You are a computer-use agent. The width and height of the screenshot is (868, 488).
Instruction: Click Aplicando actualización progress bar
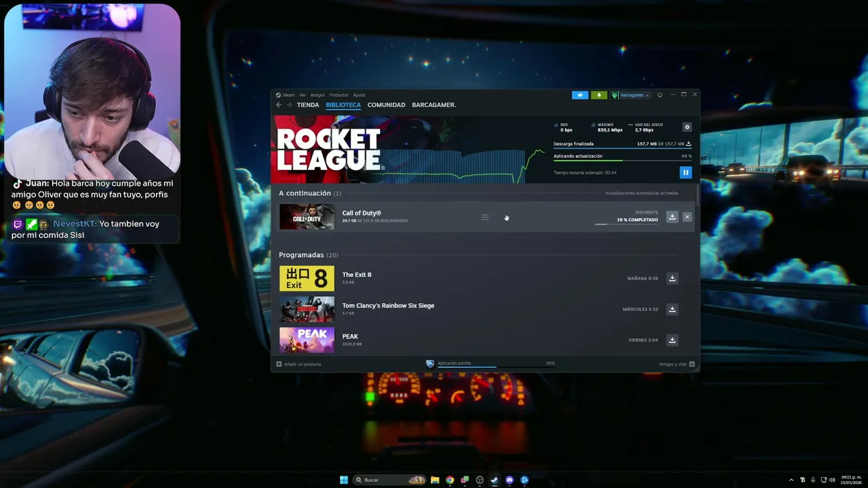[623, 161]
